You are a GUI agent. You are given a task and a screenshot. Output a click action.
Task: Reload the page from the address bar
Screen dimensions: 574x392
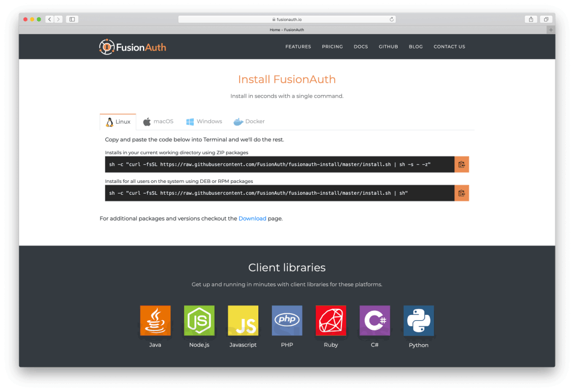coord(391,19)
